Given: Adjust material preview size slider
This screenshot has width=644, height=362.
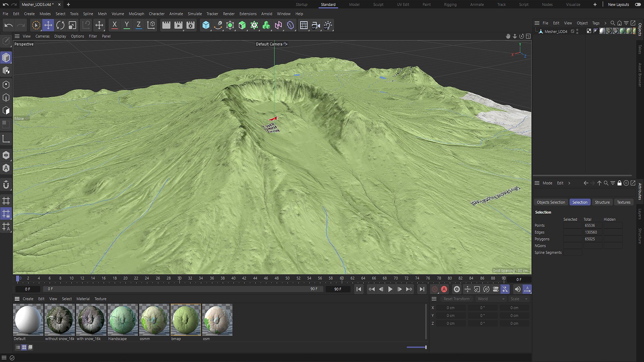Looking at the screenshot, I should pos(417,347).
